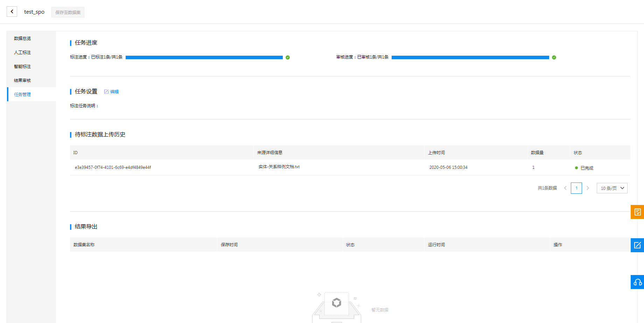Click the green checkmark beside labeling progress
The width and height of the screenshot is (644, 323).
tap(288, 57)
